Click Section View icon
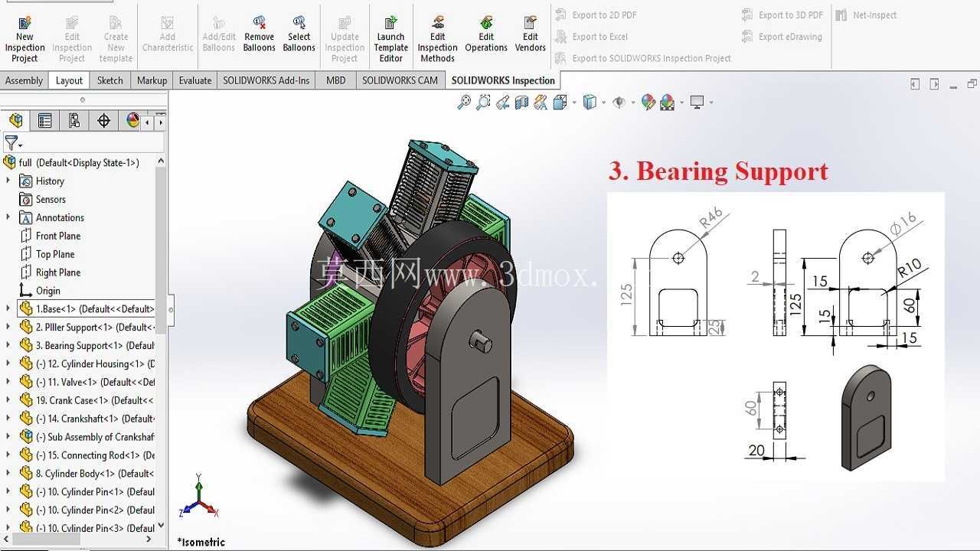Image resolution: width=980 pixels, height=551 pixels. click(521, 102)
